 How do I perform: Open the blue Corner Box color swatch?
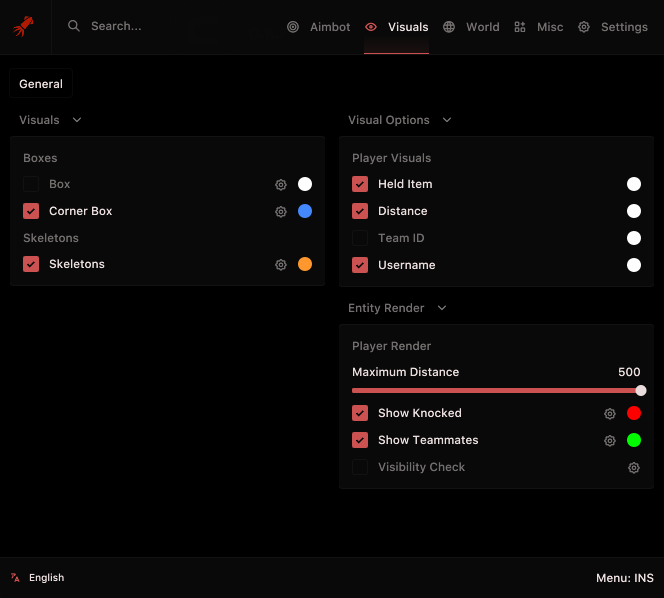(x=305, y=211)
